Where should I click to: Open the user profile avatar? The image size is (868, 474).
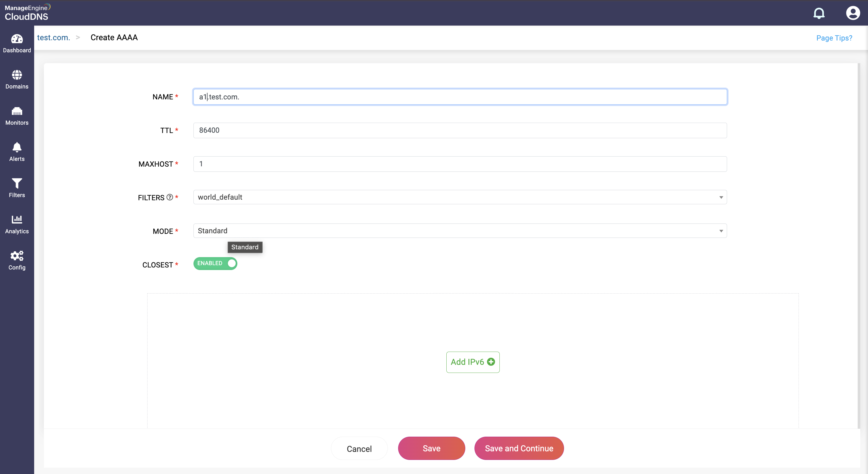[x=852, y=13]
